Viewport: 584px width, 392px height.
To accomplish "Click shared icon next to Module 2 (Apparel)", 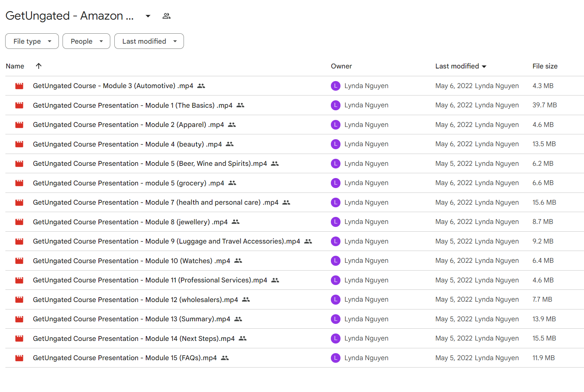I will 232,125.
